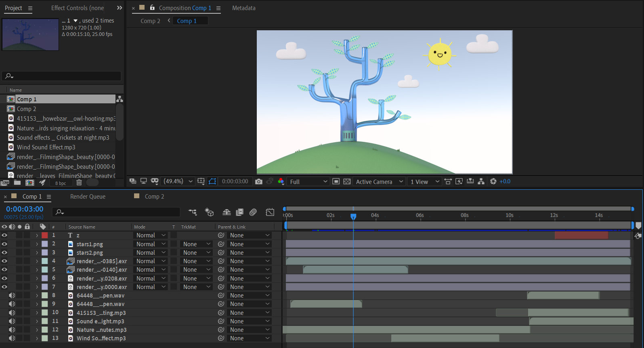The image size is (644, 348).
Task: Open the viewer resolution dropdown set to Full
Action: (308, 182)
